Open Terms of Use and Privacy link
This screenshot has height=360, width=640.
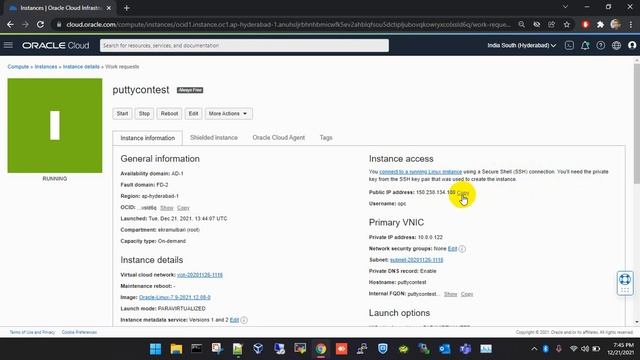(32, 332)
